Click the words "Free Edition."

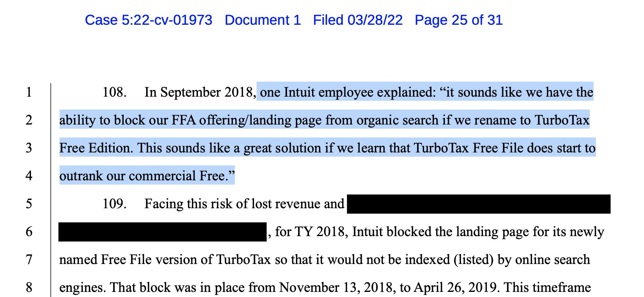click(x=96, y=148)
